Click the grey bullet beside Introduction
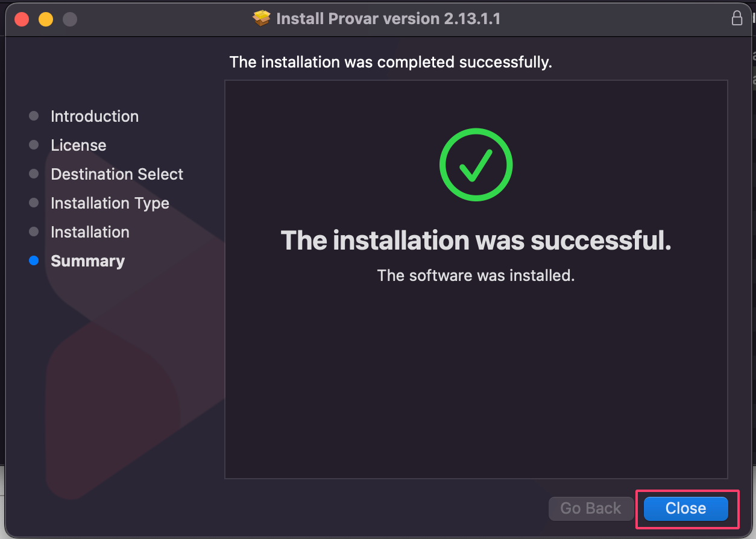The image size is (756, 539). 34,116
